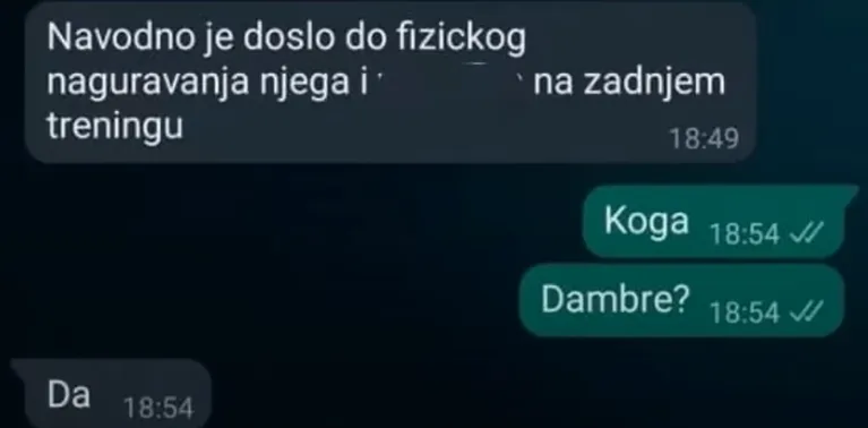This screenshot has width=868, height=428.
Task: Click the words na zadnjem in the message
Action: click(630, 82)
